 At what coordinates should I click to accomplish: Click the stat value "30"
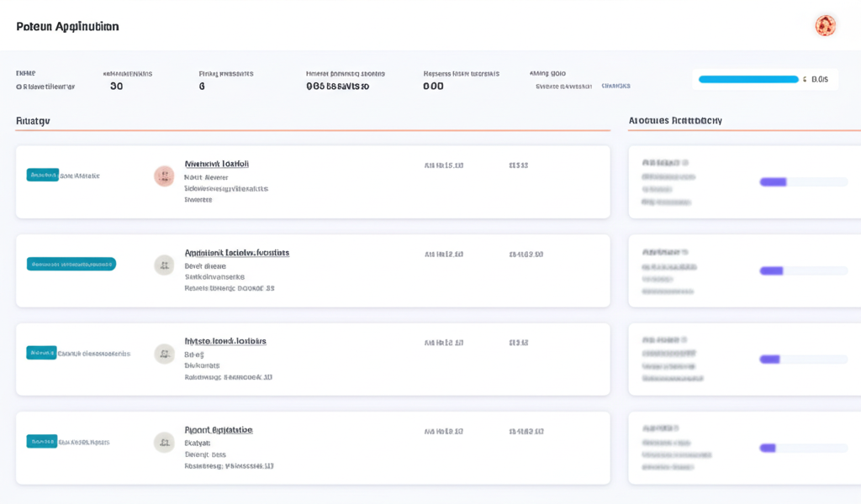tap(116, 87)
